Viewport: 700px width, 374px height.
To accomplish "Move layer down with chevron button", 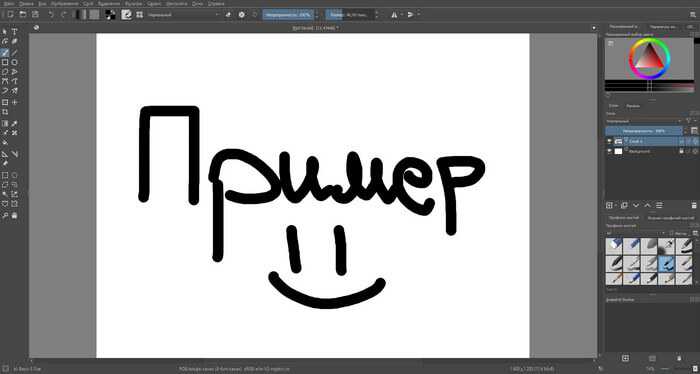I will click(636, 205).
